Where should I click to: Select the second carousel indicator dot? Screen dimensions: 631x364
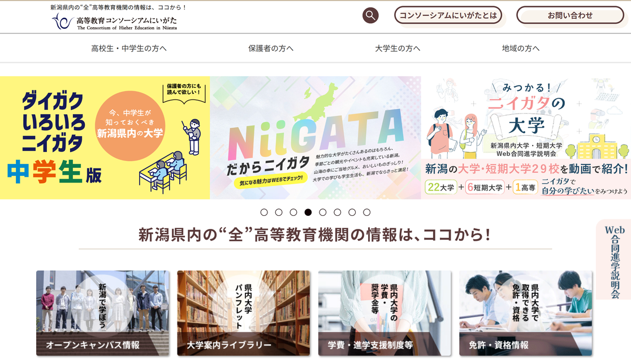(x=279, y=213)
